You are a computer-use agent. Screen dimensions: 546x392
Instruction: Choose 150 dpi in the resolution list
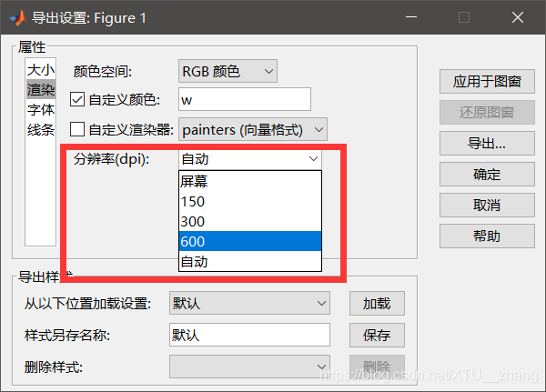pyautogui.click(x=250, y=201)
